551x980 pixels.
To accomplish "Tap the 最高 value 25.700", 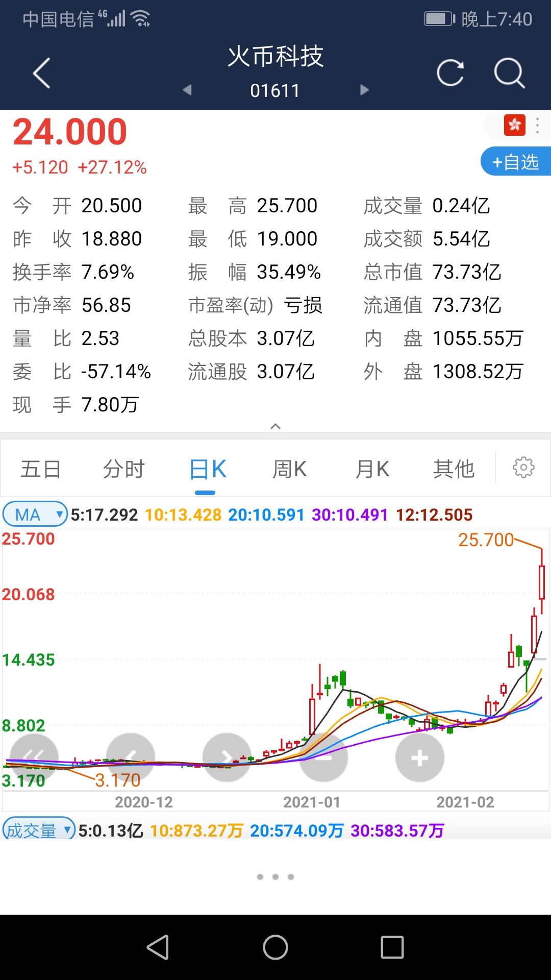I will tap(287, 206).
